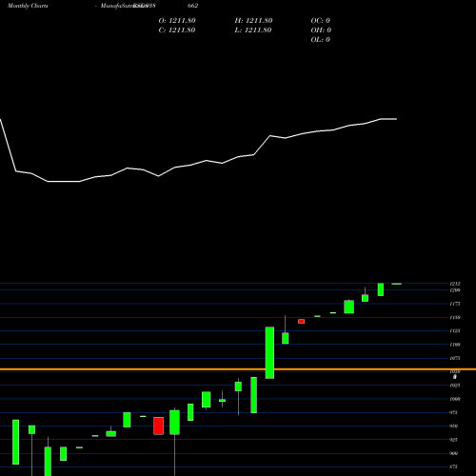Click the low value 'L: 1211.80'

[253, 30]
